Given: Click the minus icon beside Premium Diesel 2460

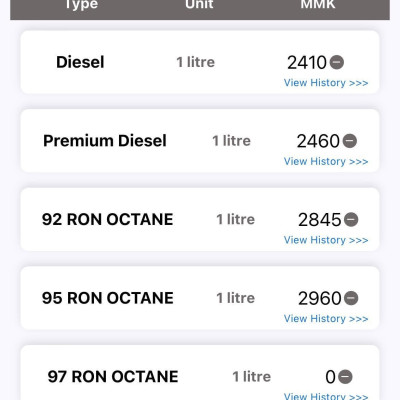Looking at the screenshot, I should tap(350, 141).
